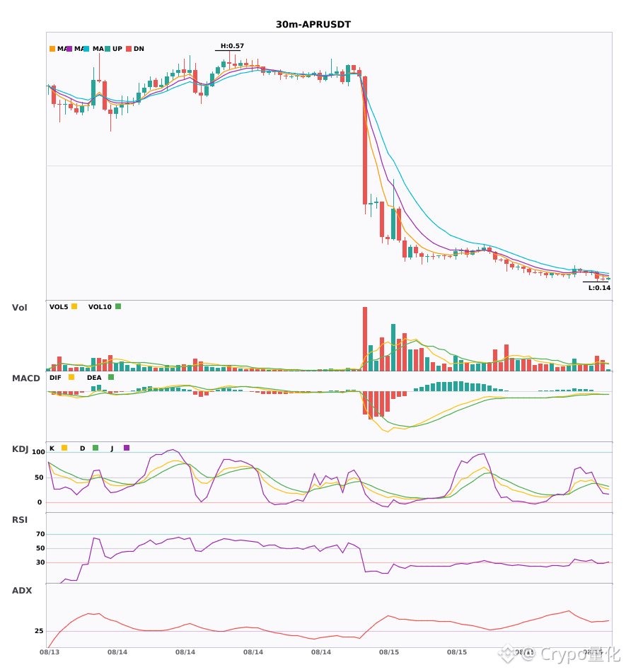Click the RSI panel label
This screenshot has height=672, width=626.
20,520
